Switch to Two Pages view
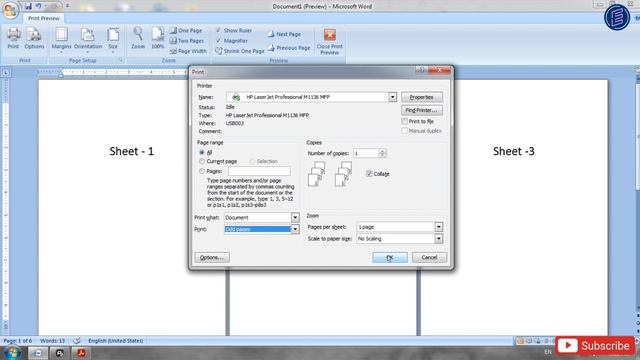This screenshot has width=640, height=360. [x=187, y=41]
